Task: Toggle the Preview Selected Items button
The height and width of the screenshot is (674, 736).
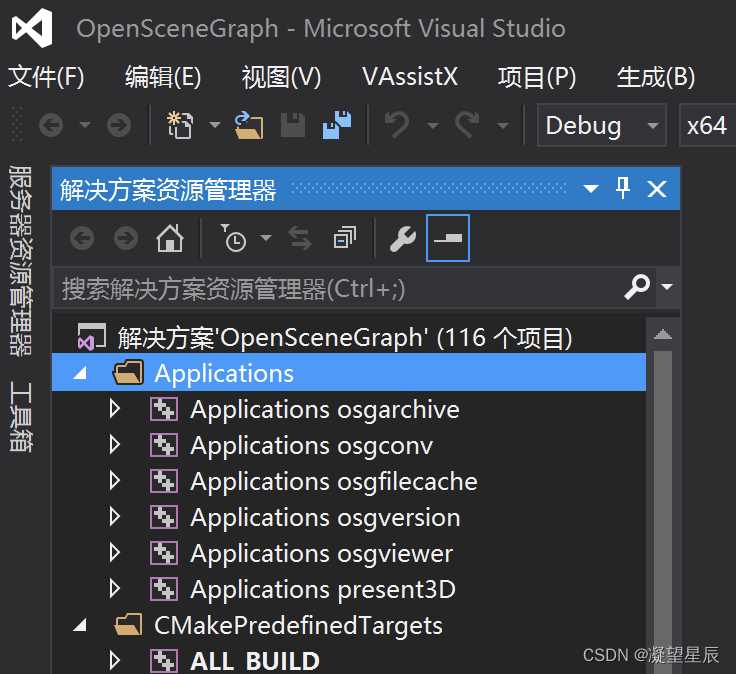Action: pos(448,238)
